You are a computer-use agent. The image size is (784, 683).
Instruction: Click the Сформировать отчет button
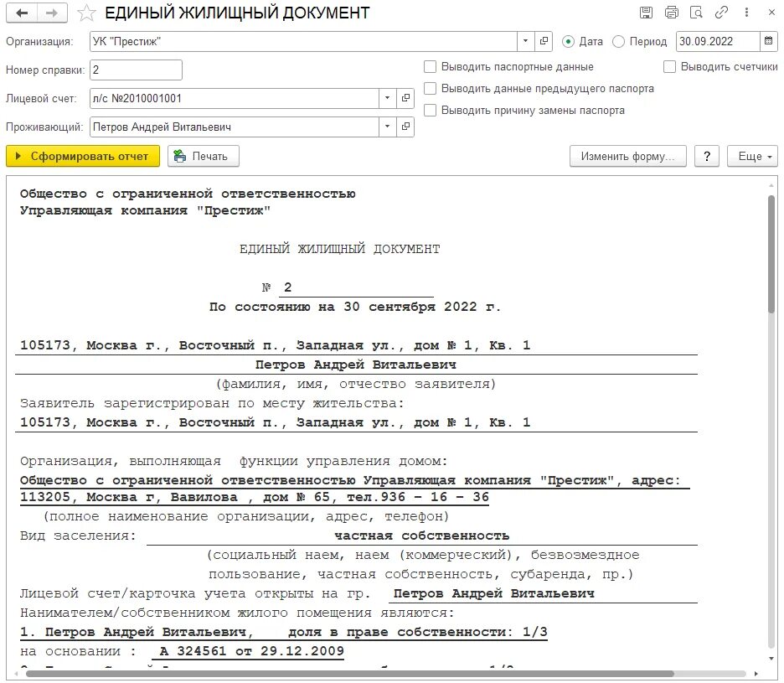tap(83, 156)
